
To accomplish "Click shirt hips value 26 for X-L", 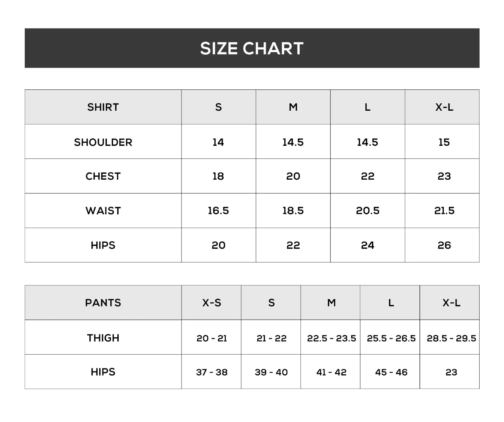I will click(444, 245).
